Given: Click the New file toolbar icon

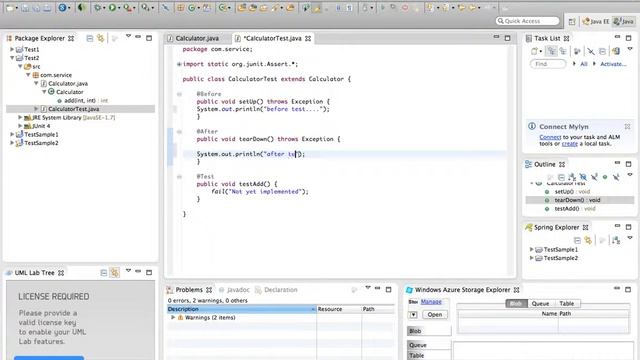Looking at the screenshot, I should [x=10, y=7].
